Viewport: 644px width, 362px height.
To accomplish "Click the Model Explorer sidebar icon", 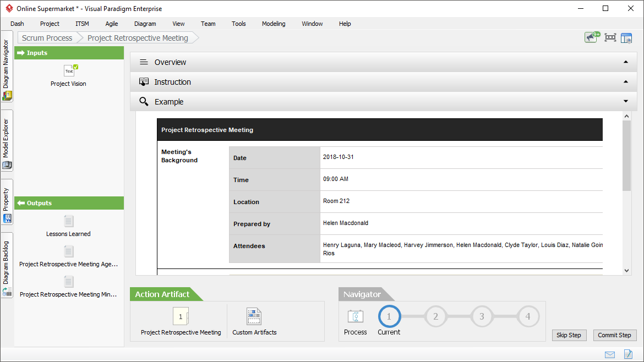I will point(7,166).
